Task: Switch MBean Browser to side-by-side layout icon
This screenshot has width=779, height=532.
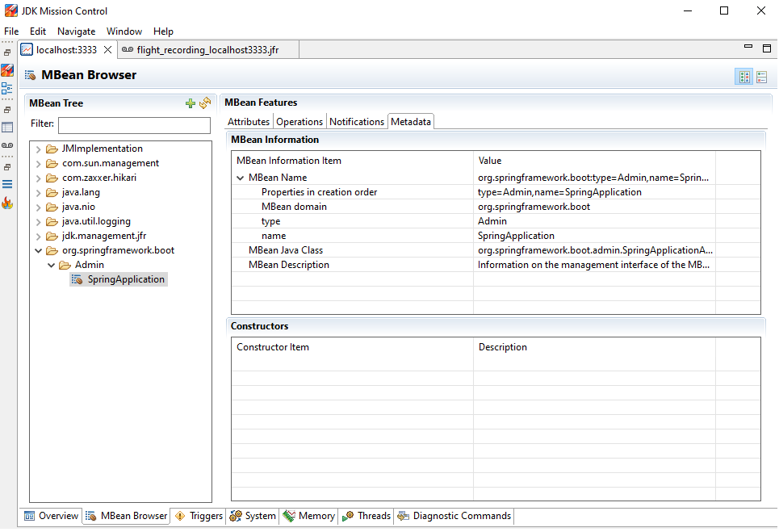Action: tap(744, 77)
